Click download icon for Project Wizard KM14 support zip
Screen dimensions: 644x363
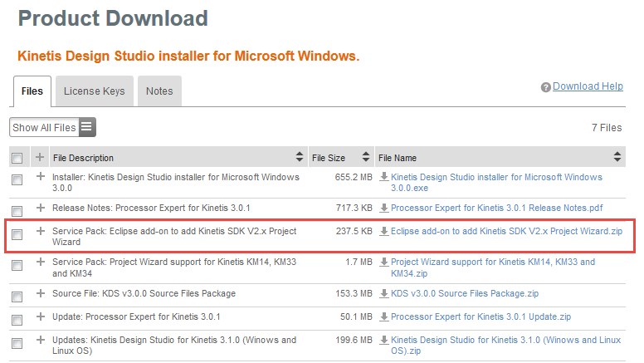pyautogui.click(x=383, y=262)
